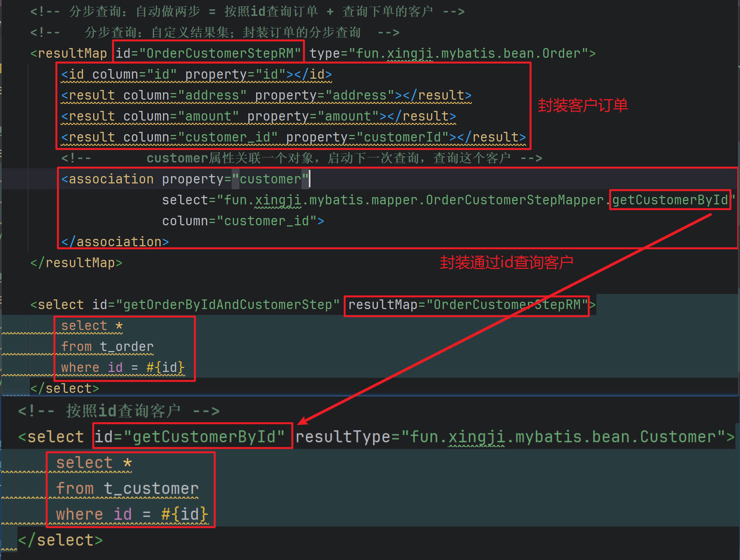740x560 pixels.
Task: Click getCustomerById reference in association select
Action: pos(670,200)
